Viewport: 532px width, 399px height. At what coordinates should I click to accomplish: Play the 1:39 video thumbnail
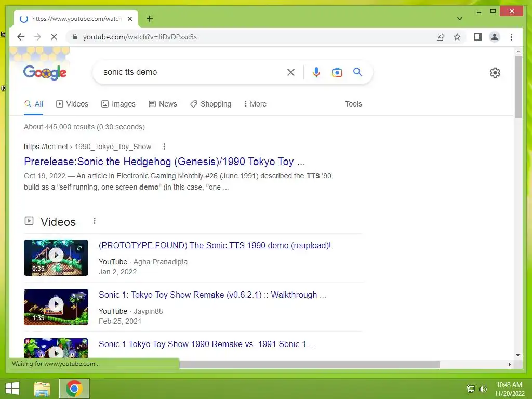pyautogui.click(x=56, y=307)
